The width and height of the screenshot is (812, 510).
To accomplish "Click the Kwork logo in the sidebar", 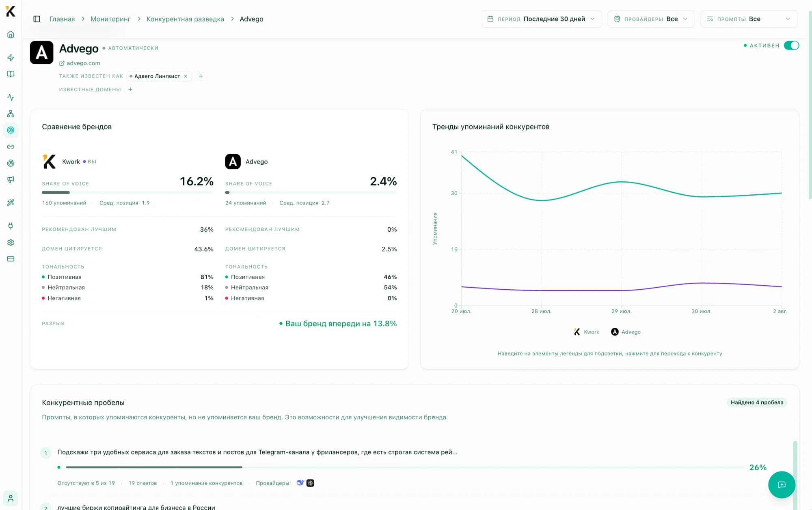I will tap(11, 11).
